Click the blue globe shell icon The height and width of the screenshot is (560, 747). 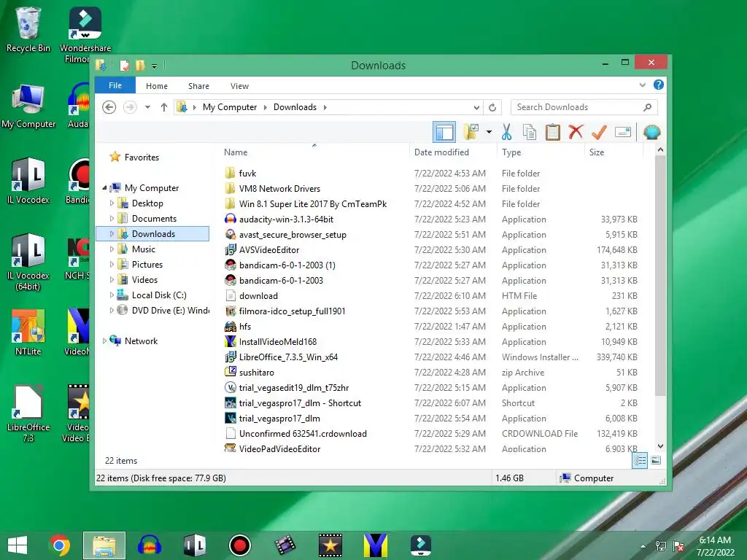[651, 132]
